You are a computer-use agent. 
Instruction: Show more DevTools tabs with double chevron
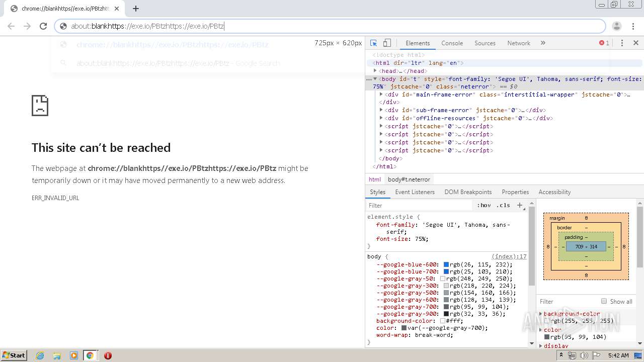[x=543, y=43]
